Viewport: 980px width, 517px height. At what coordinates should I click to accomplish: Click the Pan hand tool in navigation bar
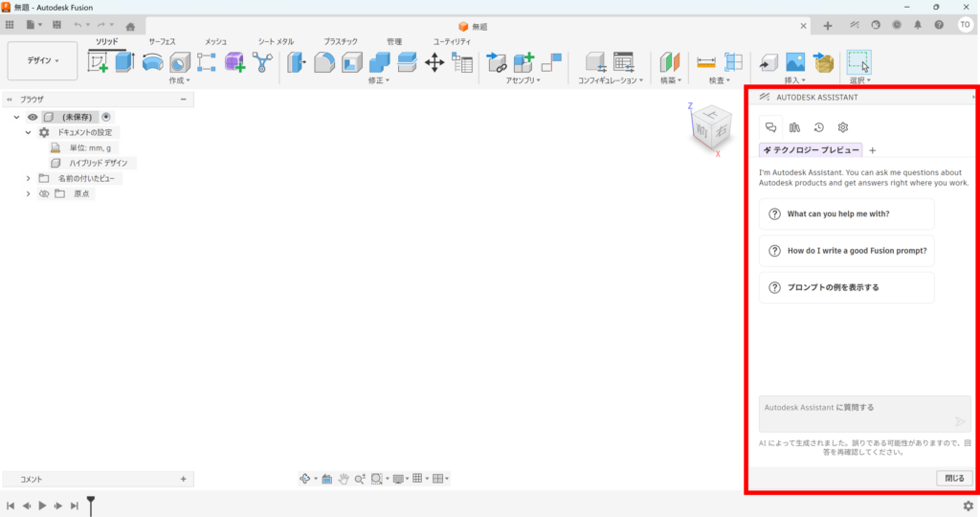(343, 479)
